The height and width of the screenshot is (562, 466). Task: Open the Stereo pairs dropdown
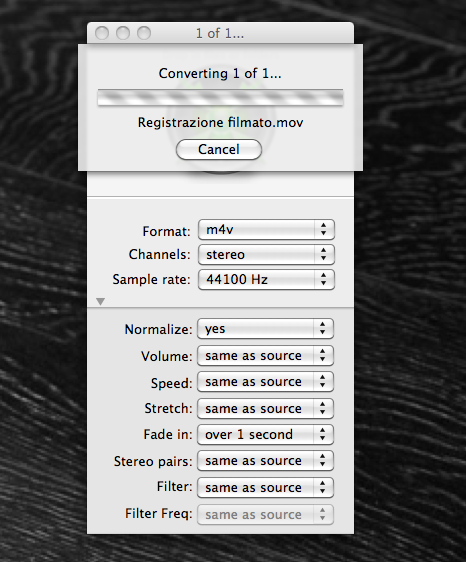tap(265, 461)
